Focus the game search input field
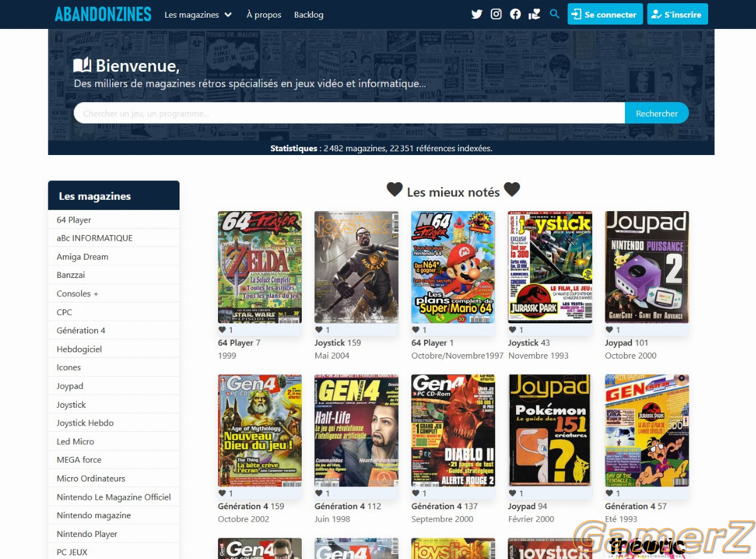 coord(349,113)
